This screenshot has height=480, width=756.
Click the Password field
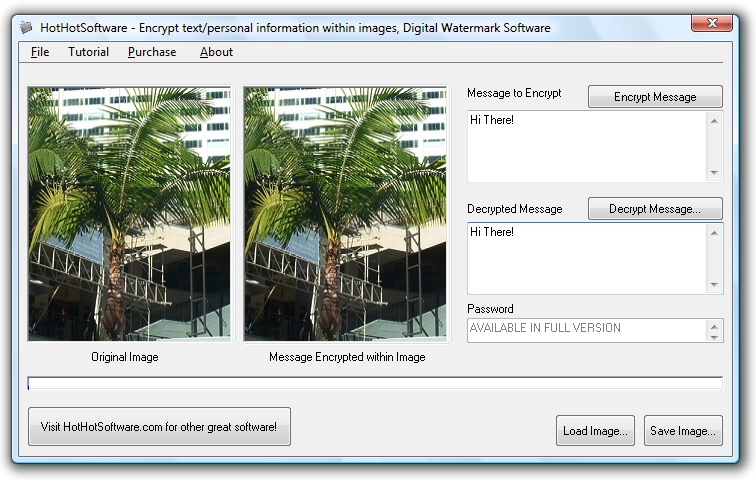pyautogui.click(x=587, y=329)
